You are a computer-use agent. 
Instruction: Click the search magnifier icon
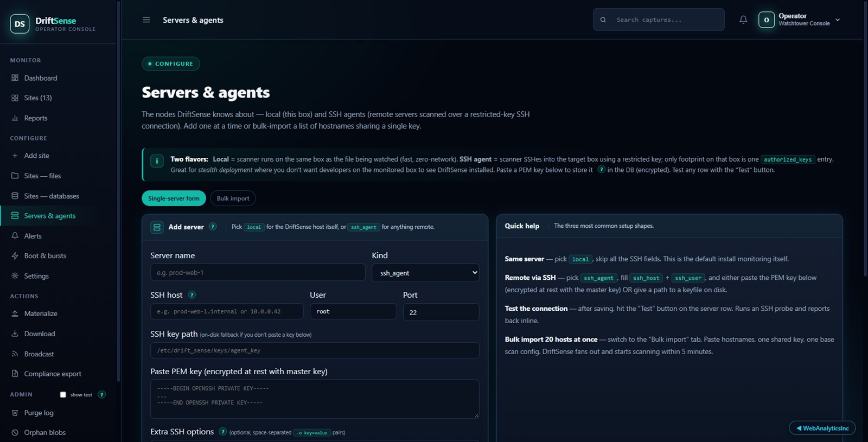(603, 20)
